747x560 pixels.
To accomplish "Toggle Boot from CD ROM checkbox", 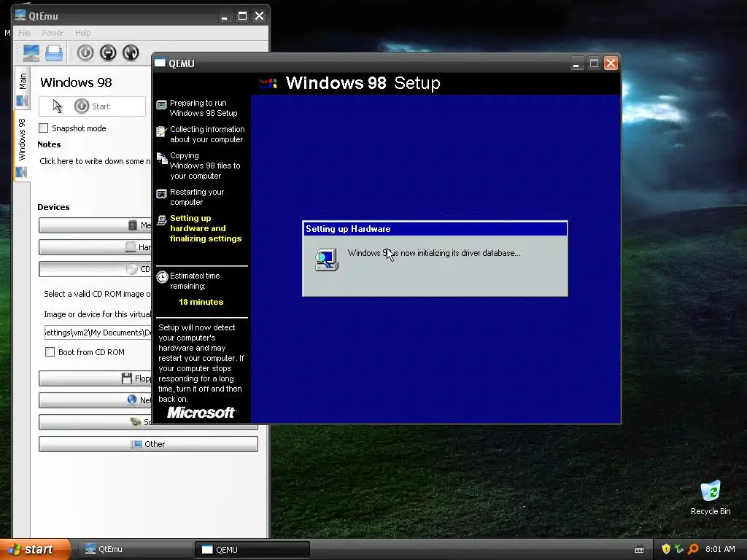I will [x=50, y=352].
